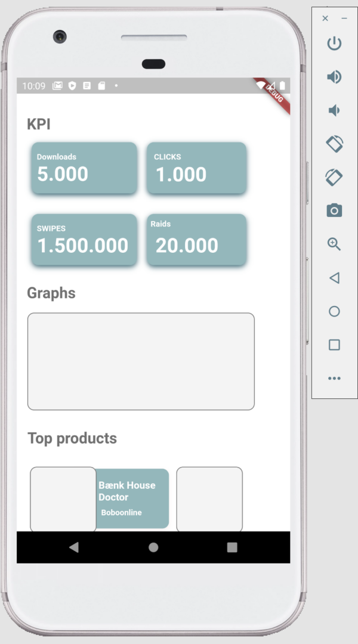
Task: Activate the zoom magnifier icon
Action: [x=334, y=244]
